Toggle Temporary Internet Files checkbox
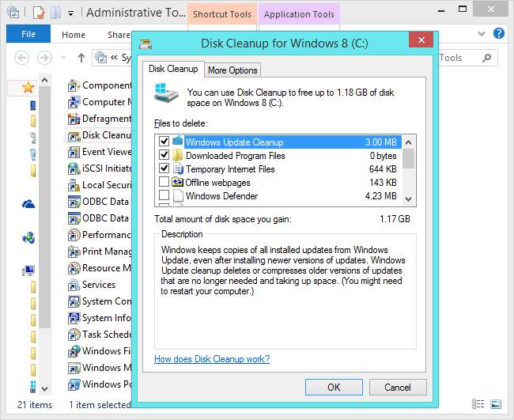Image resolution: width=514 pixels, height=420 pixels. (x=164, y=168)
